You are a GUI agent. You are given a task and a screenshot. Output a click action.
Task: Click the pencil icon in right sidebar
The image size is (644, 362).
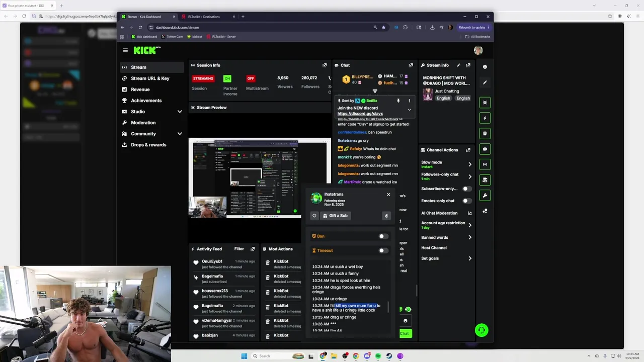point(485,82)
